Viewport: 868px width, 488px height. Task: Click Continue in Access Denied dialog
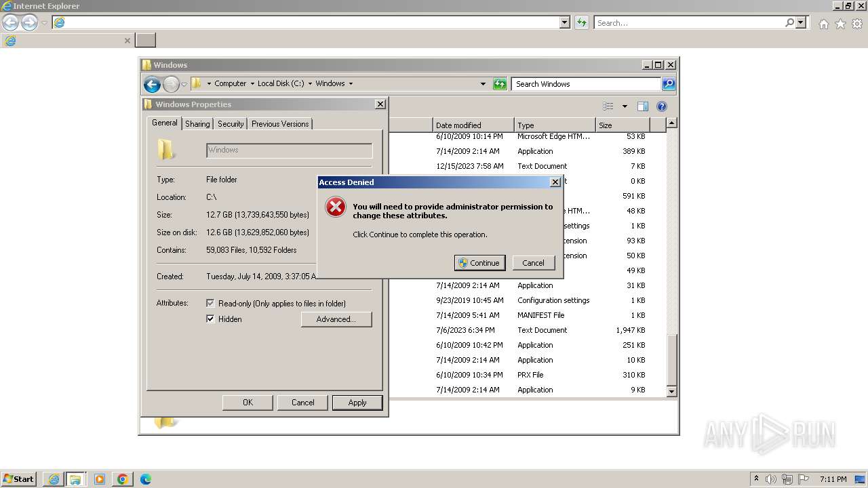479,263
